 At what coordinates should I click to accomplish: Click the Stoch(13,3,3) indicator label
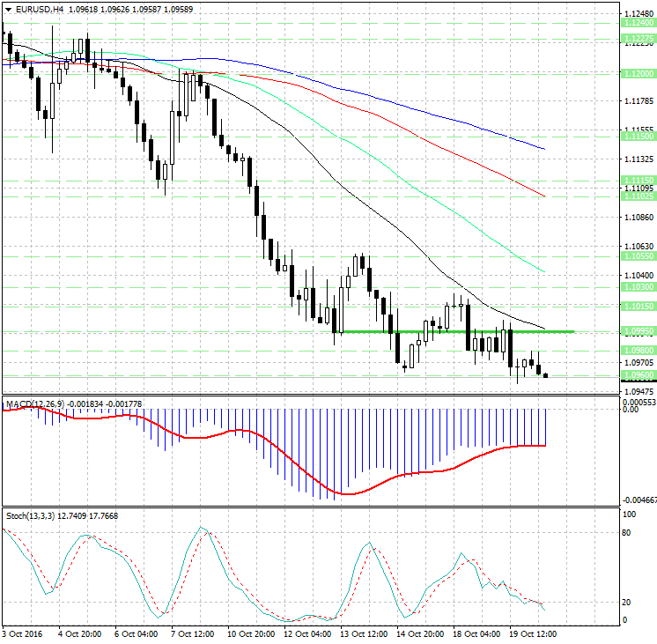[31, 515]
